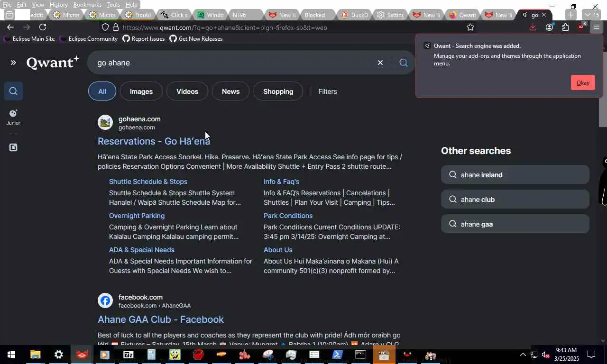Viewport: 607px width, 364px height.
Task: Switch to the DuckD browser tab
Action: [x=354, y=15]
